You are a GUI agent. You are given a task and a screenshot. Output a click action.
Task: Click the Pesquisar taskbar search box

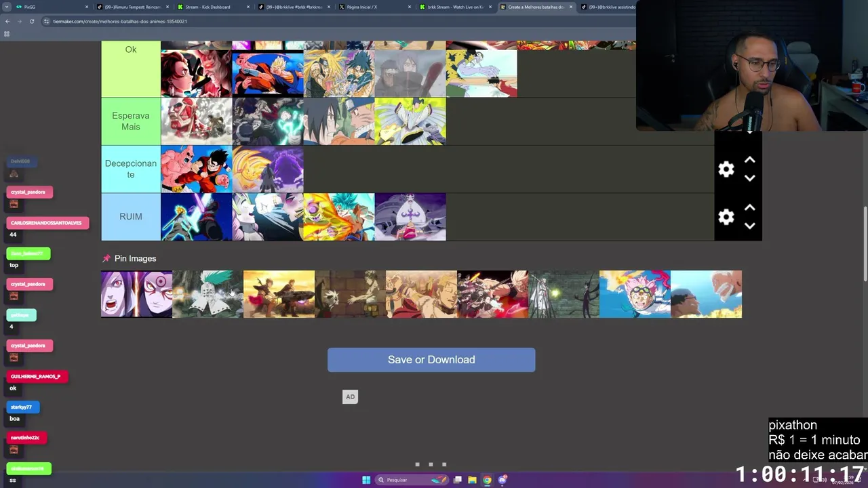(412, 480)
